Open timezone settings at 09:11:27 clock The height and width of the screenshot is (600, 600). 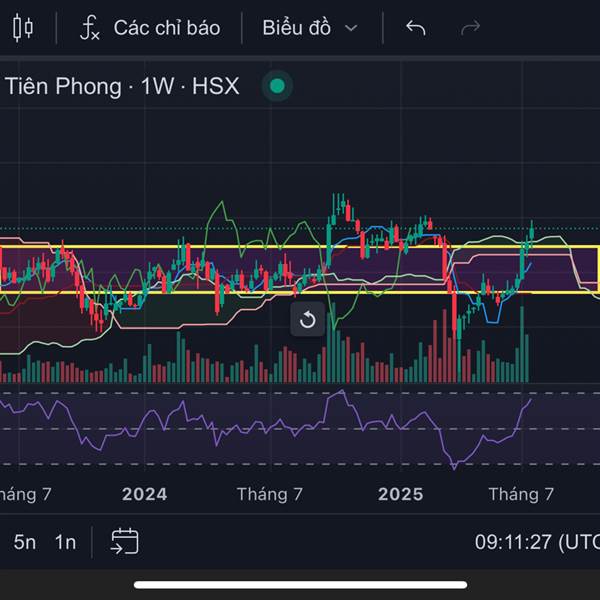(x=537, y=542)
